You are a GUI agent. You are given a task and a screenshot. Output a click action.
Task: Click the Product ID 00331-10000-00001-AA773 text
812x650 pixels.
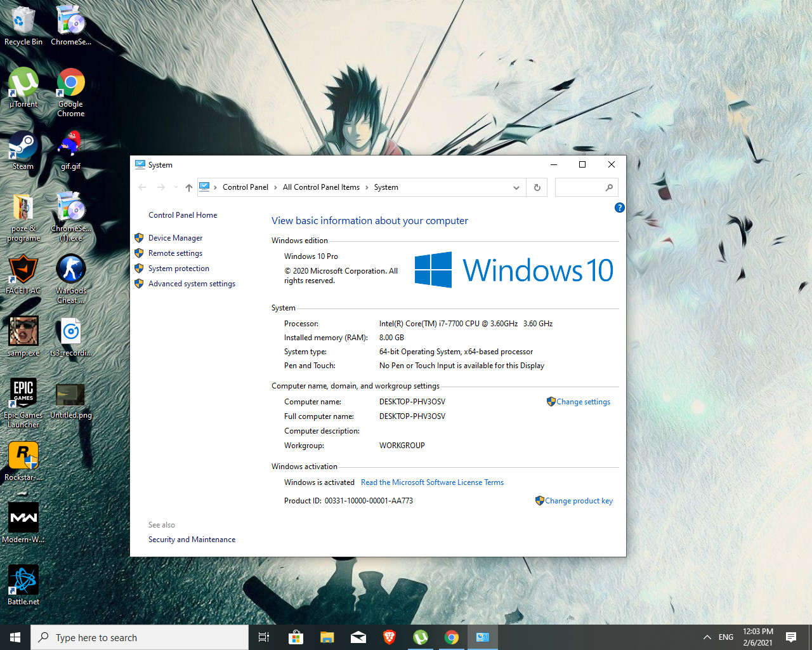pos(369,501)
